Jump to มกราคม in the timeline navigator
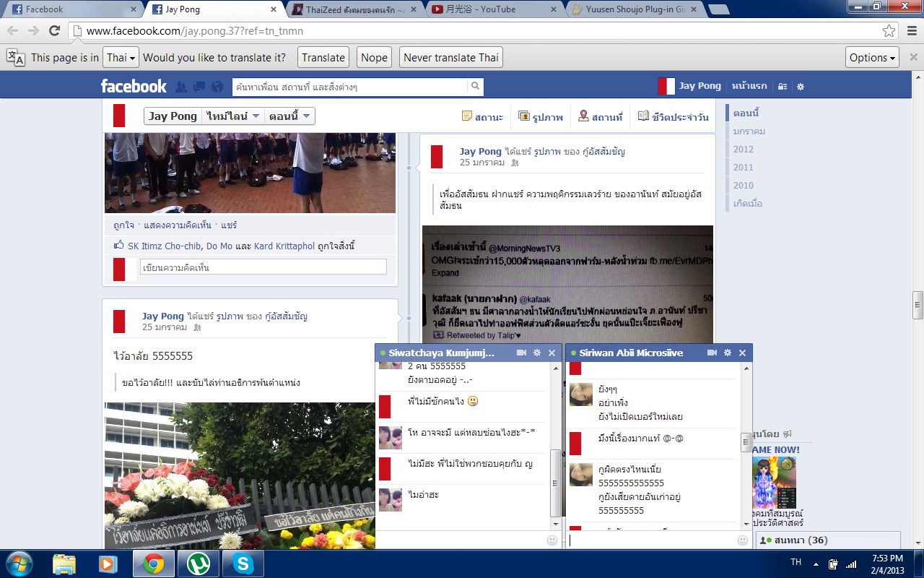 click(749, 131)
